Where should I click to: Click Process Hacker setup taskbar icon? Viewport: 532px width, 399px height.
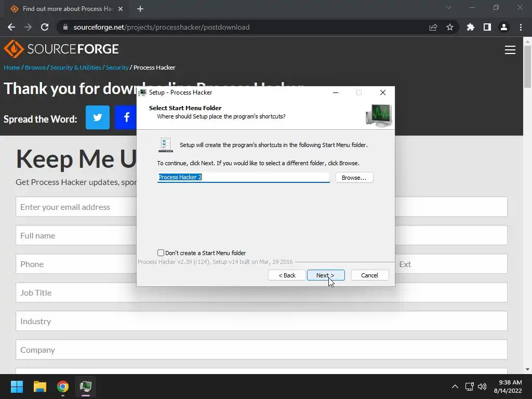click(x=86, y=387)
